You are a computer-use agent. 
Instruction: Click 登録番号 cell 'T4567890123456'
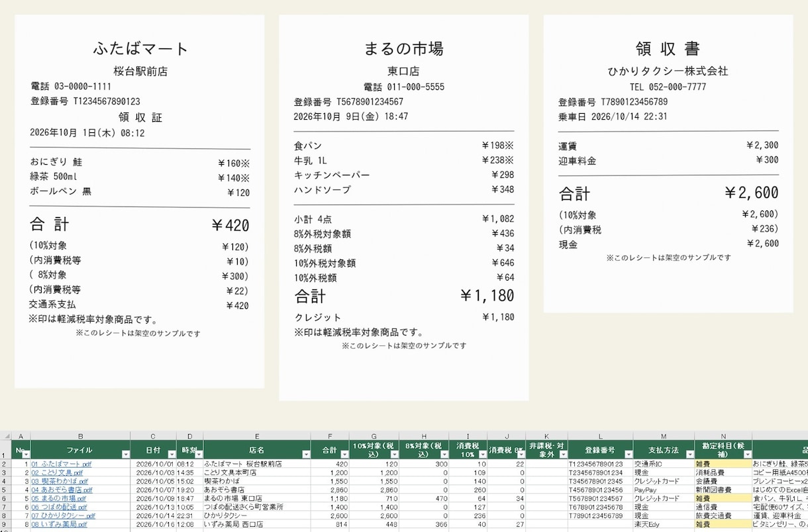tap(600, 490)
